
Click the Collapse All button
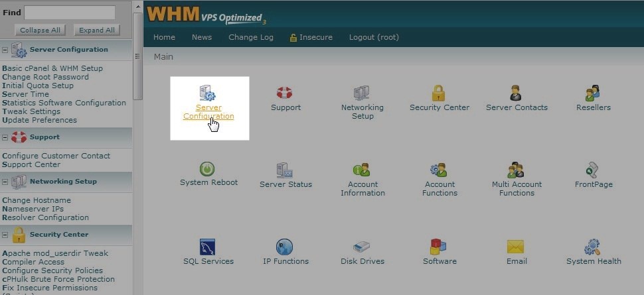click(40, 30)
